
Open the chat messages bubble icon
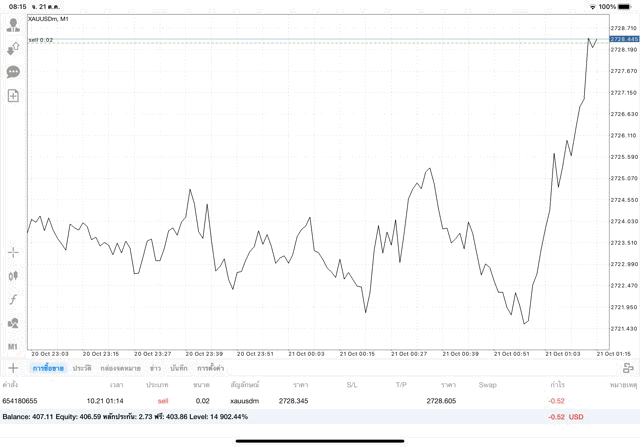point(13,72)
